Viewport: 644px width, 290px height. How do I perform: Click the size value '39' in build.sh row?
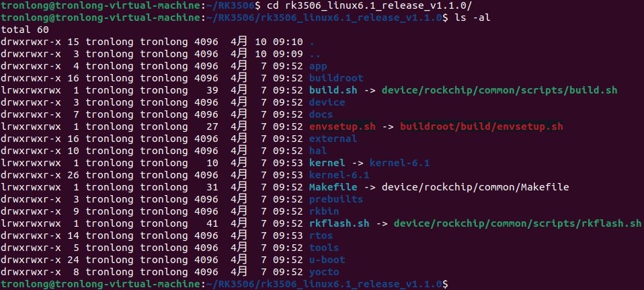[x=212, y=90]
